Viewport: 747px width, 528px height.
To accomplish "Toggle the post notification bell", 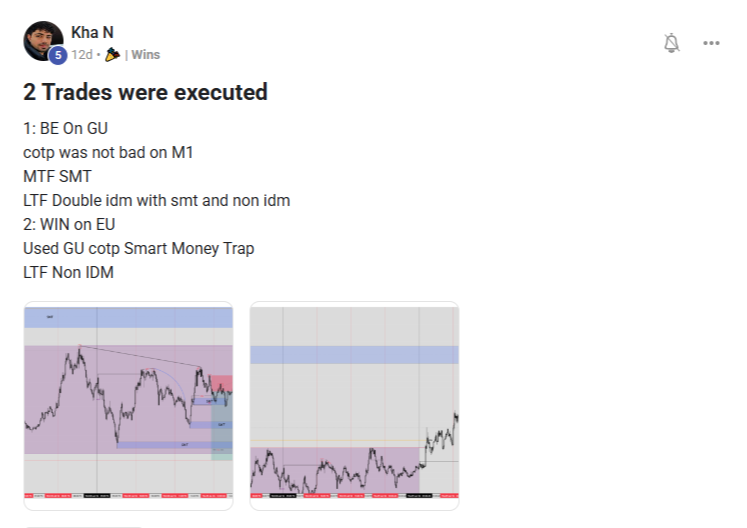I will point(671,43).
